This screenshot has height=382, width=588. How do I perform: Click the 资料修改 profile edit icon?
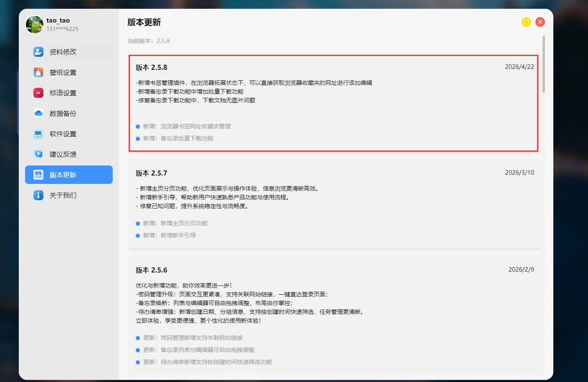(38, 52)
